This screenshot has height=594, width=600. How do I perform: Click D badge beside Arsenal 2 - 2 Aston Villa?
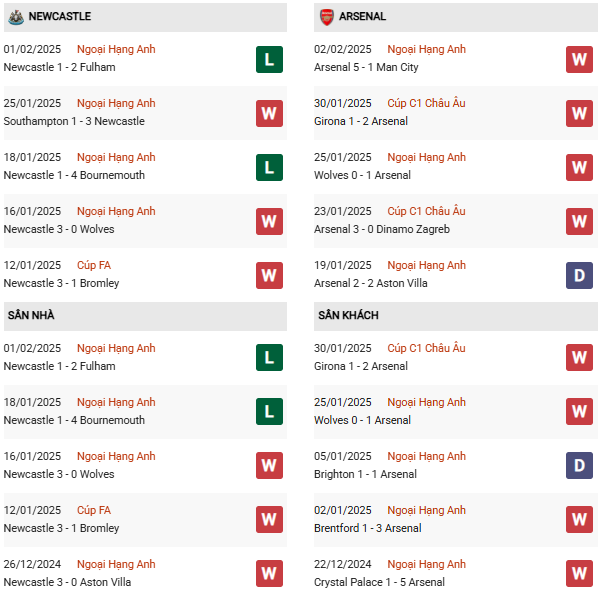point(579,275)
